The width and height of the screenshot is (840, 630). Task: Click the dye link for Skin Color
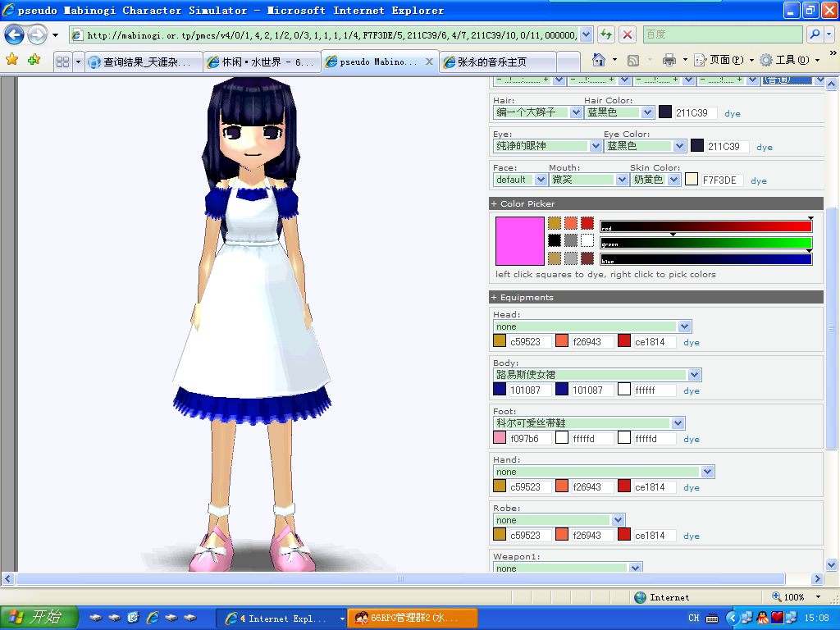tap(759, 181)
